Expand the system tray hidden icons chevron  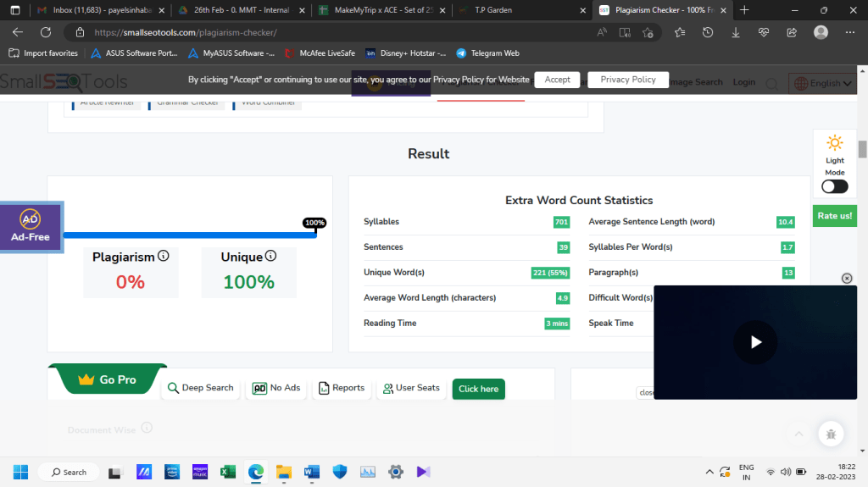pos(709,472)
